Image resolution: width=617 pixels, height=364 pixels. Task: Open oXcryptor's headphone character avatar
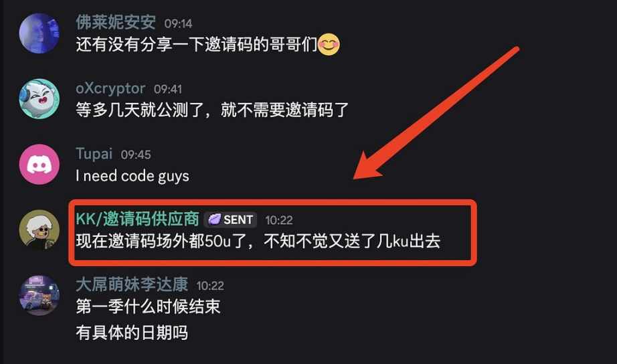(39, 99)
